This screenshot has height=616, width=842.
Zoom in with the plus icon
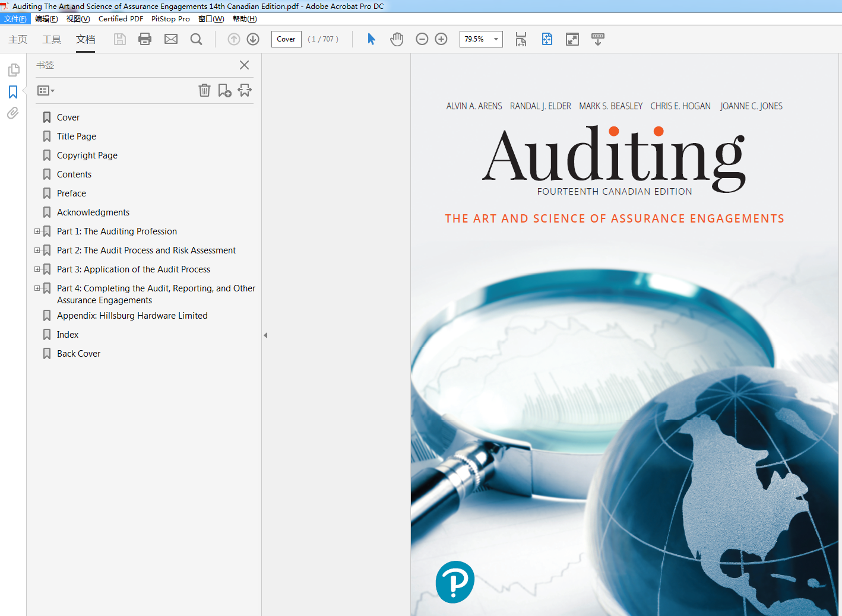click(x=441, y=39)
